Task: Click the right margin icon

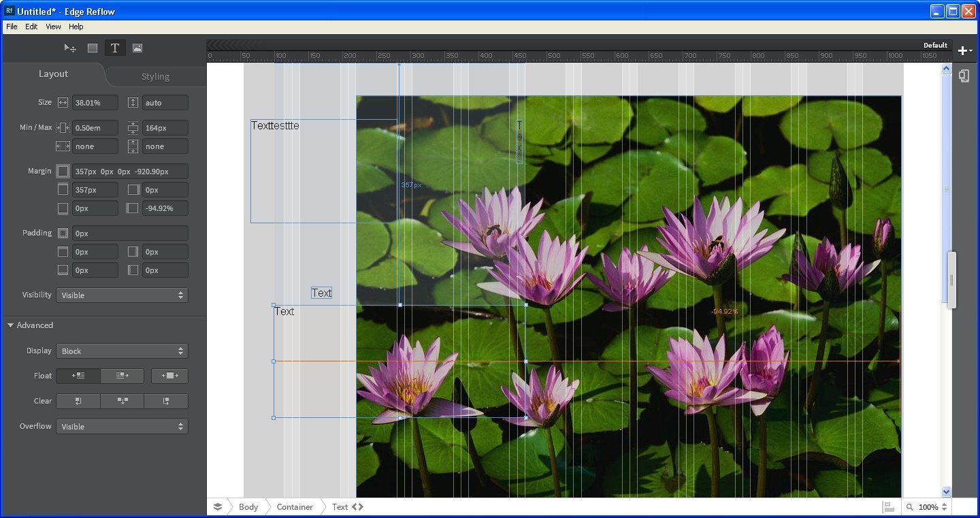Action: tap(133, 190)
